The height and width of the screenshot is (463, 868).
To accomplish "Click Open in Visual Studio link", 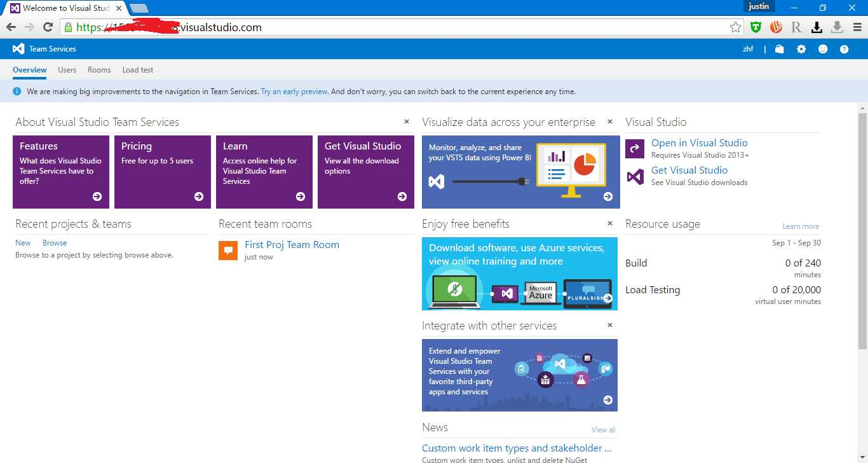I will [700, 143].
